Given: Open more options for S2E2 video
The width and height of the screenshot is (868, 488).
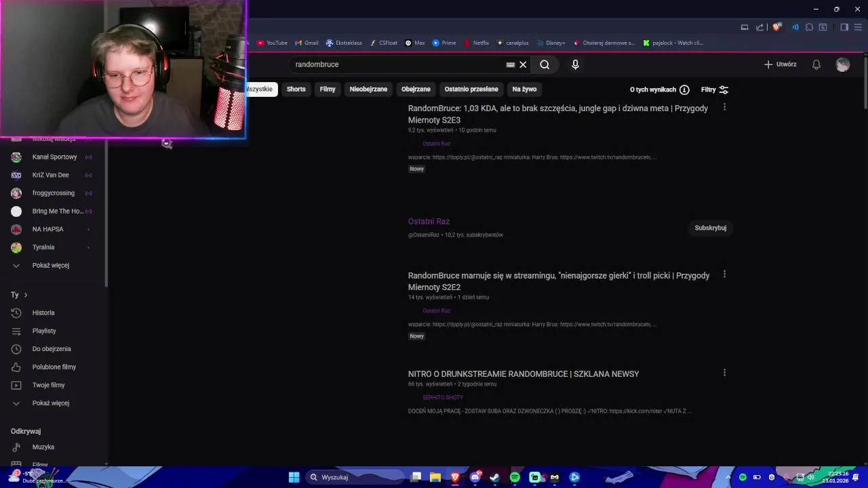Looking at the screenshot, I should click(724, 274).
